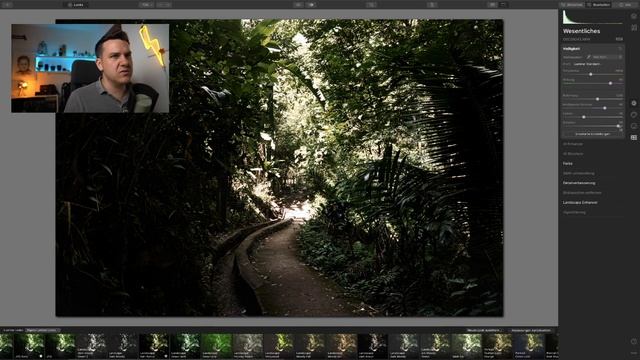640x360 pixels.
Task: Open the Weißabgleich preset dropdown
Action: coord(607,57)
